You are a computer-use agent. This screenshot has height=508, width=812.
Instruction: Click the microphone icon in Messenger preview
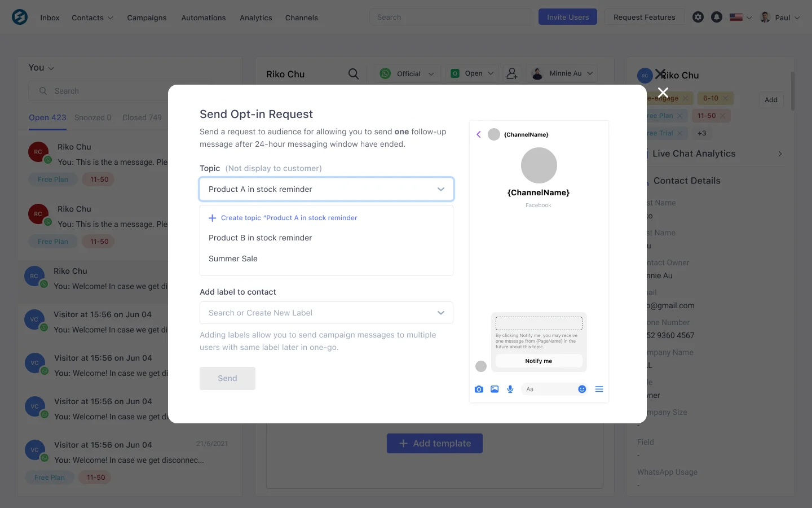tap(510, 389)
